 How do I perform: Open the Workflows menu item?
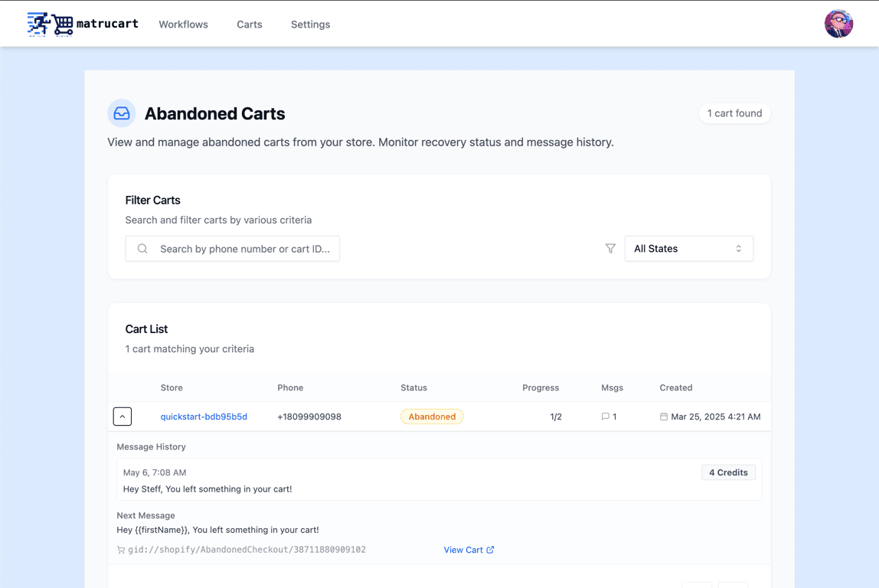[183, 24]
